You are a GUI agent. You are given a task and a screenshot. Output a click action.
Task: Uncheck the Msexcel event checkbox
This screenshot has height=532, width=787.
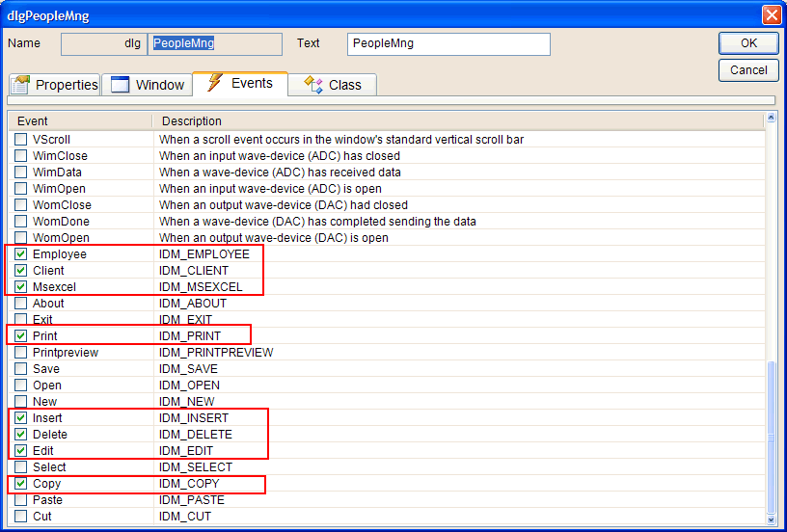point(20,287)
